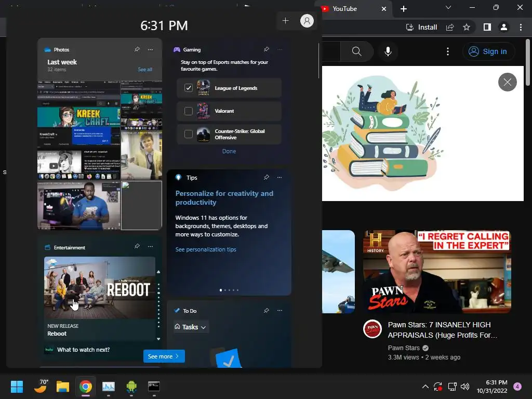Open To Do widget more options
Viewport: 532px width, 399px height.
click(280, 311)
